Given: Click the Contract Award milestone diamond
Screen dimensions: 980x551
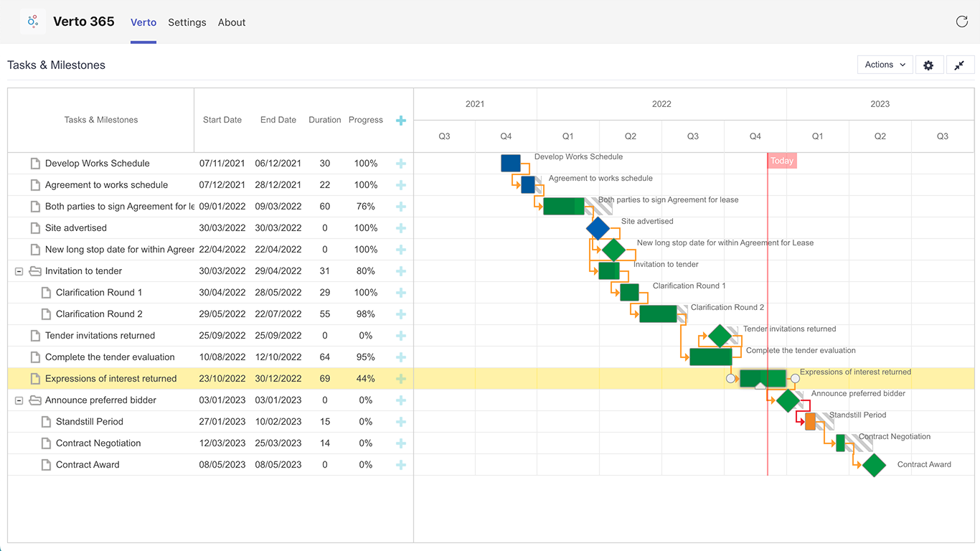Looking at the screenshot, I should (x=874, y=465).
